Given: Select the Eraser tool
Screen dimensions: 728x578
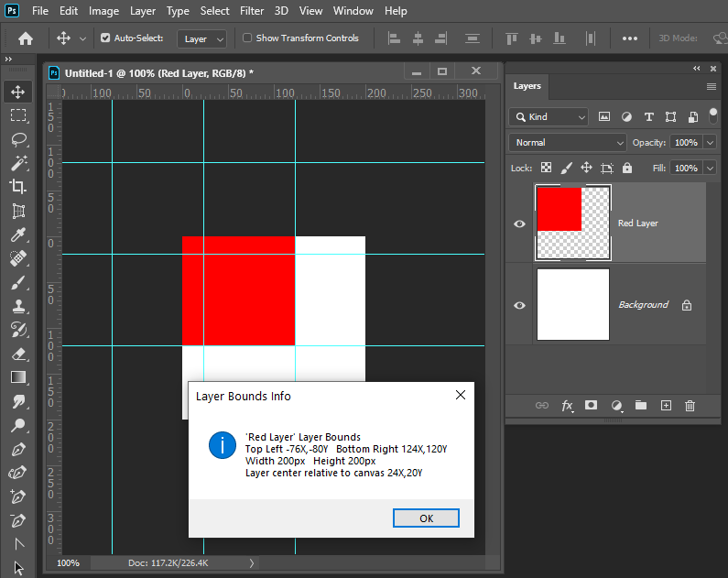Looking at the screenshot, I should pyautogui.click(x=18, y=354).
